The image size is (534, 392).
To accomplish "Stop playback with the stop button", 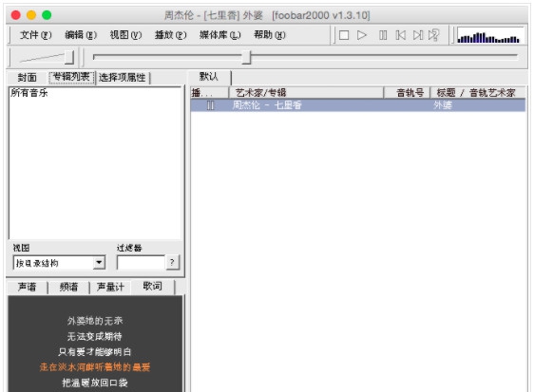I will click(x=344, y=35).
